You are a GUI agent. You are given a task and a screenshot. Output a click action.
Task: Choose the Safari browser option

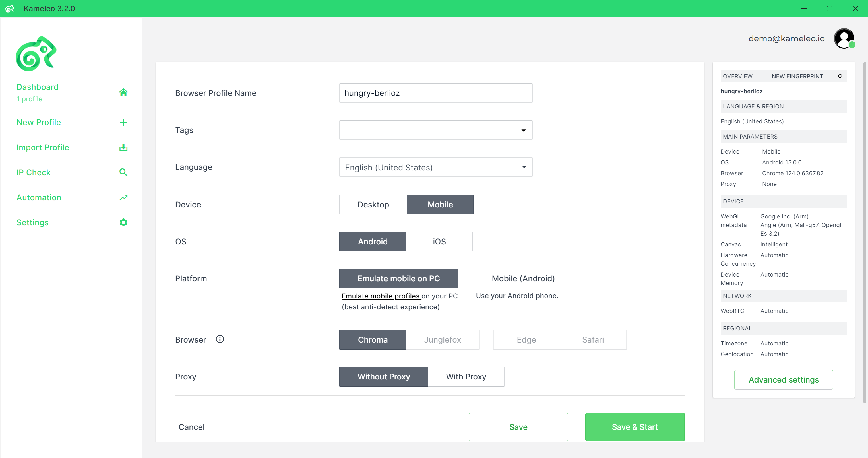click(593, 340)
